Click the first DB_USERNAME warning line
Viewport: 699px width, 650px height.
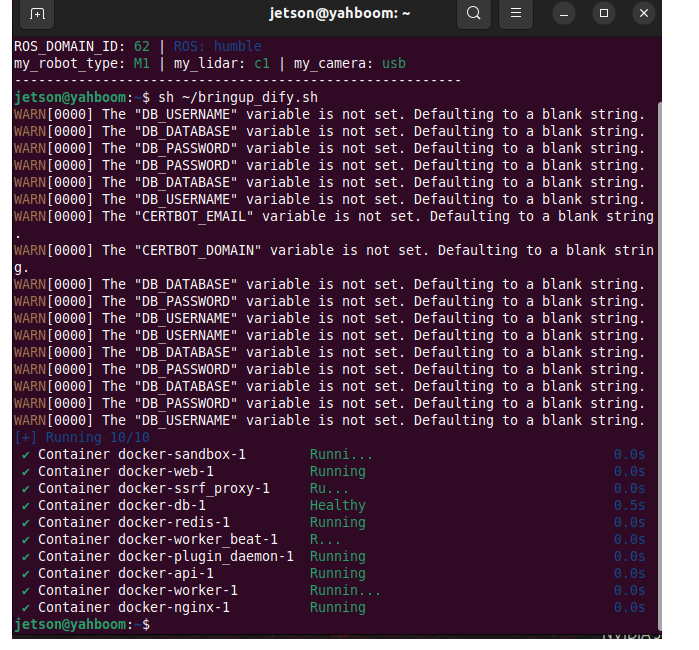[329, 114]
